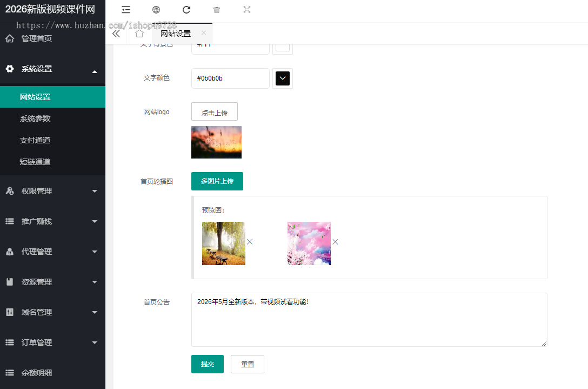Click the autumn park bench preview image

pos(224,243)
